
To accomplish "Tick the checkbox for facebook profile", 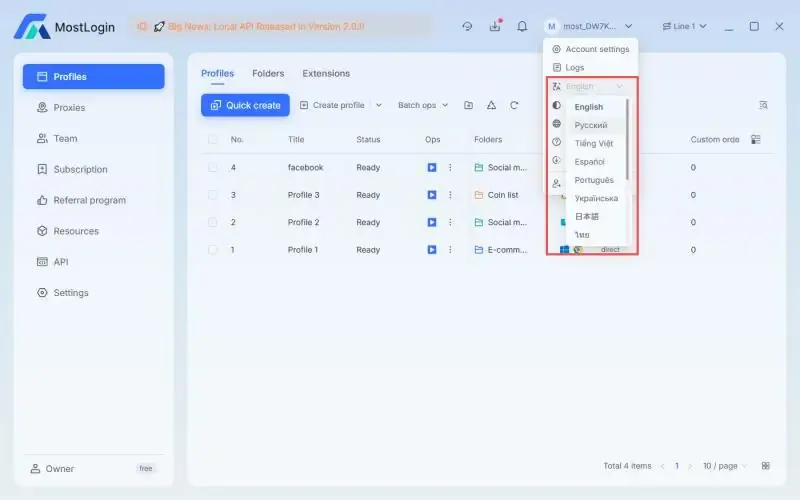I will coord(213,167).
